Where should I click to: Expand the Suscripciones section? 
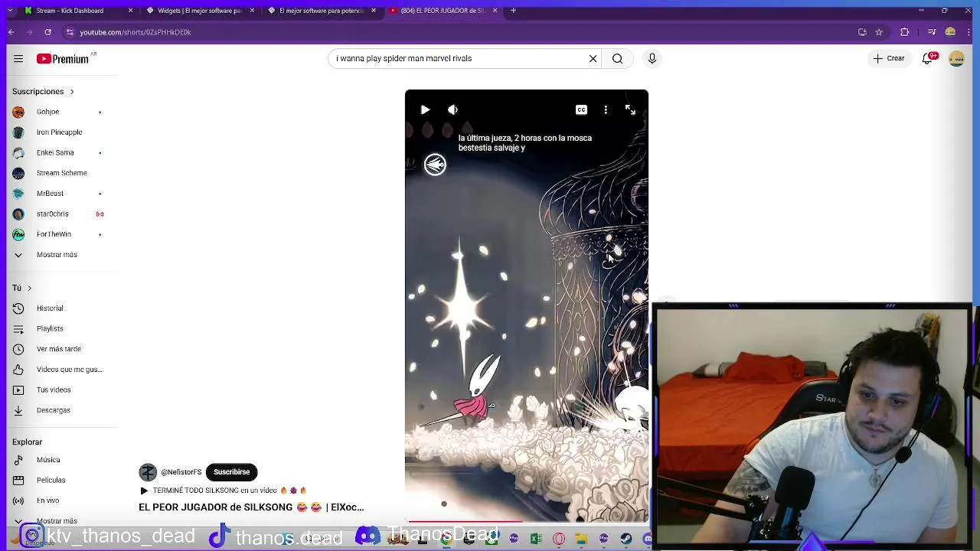(x=43, y=91)
